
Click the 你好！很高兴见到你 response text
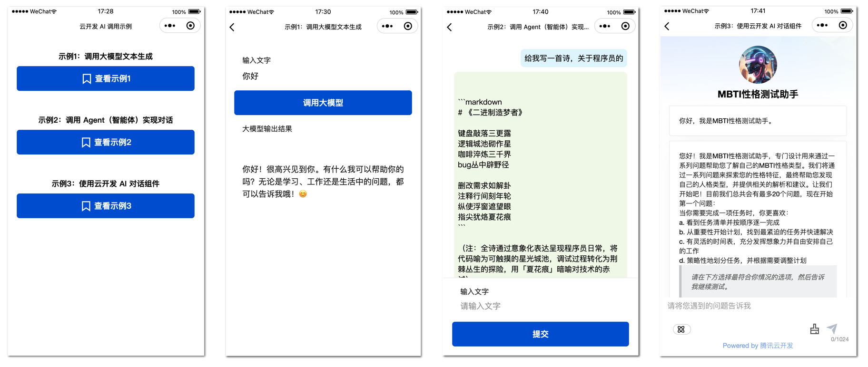coord(323,182)
